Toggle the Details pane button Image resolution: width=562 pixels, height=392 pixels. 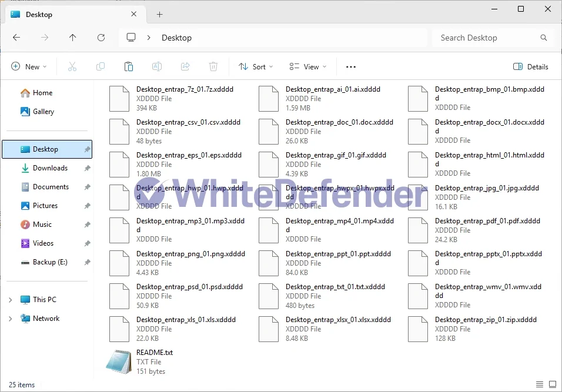531,67
